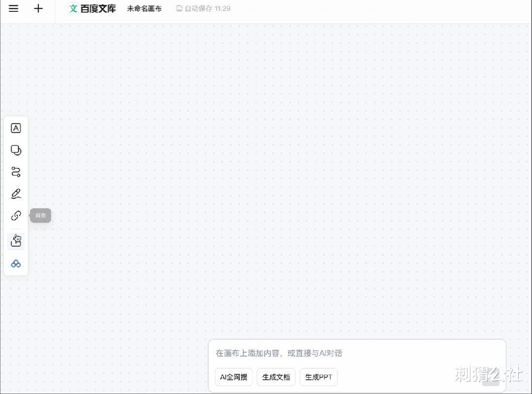Select the text box tool (A icon)
Viewport: 532px width, 394px height.
tap(16, 128)
